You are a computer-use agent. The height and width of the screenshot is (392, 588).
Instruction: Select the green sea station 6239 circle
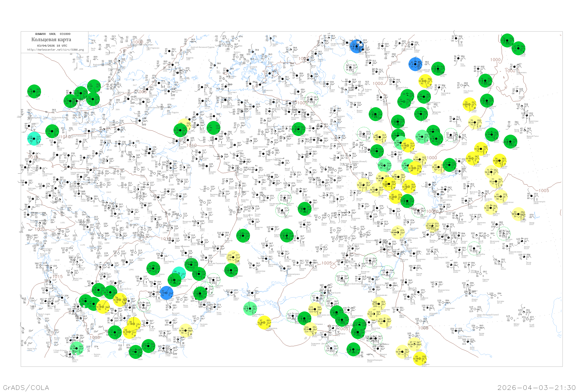pyautogui.click(x=34, y=91)
